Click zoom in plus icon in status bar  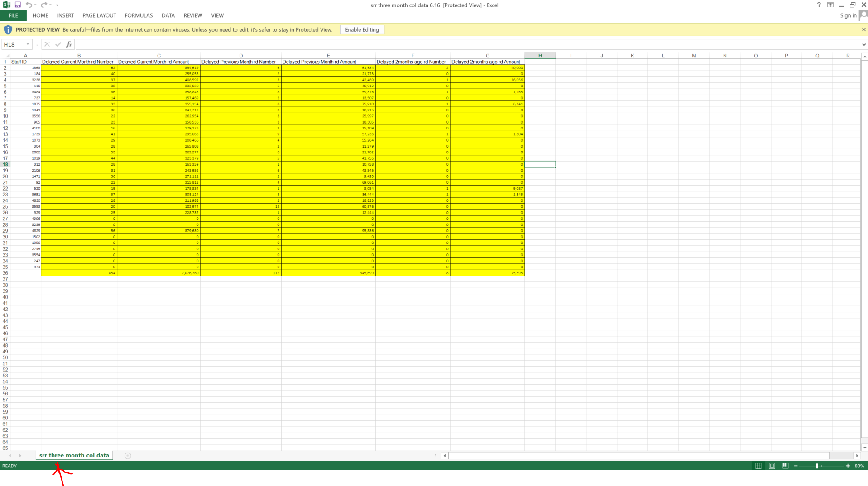[x=848, y=466]
